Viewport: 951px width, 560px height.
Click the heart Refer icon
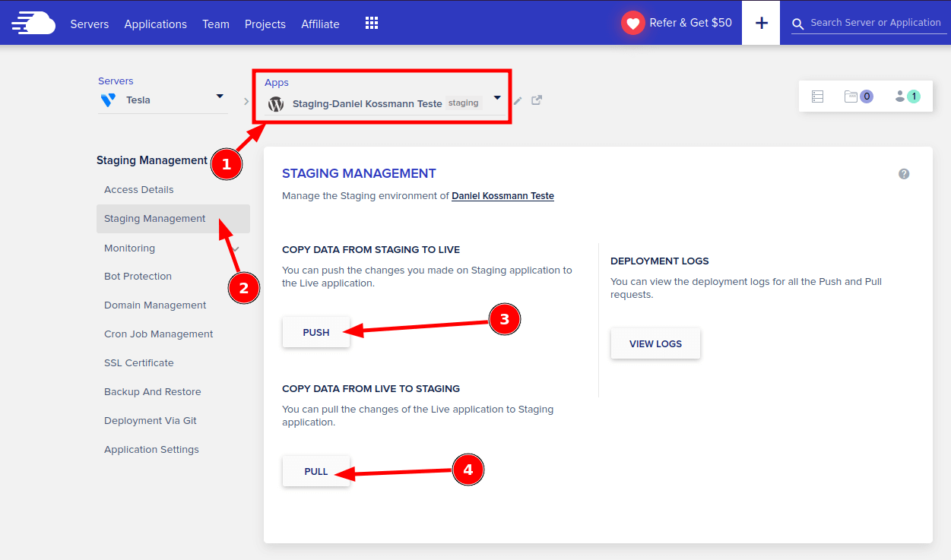pyautogui.click(x=632, y=23)
